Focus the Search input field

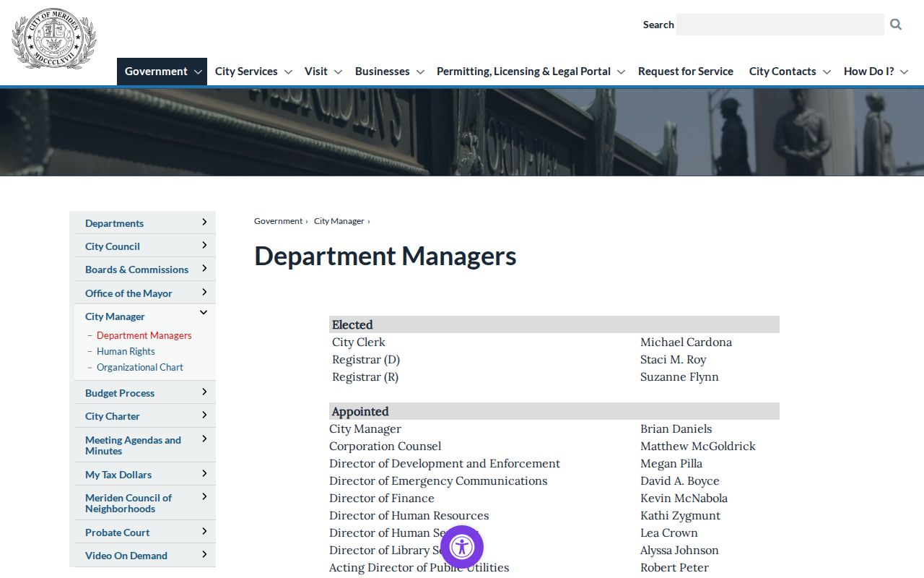pos(780,25)
